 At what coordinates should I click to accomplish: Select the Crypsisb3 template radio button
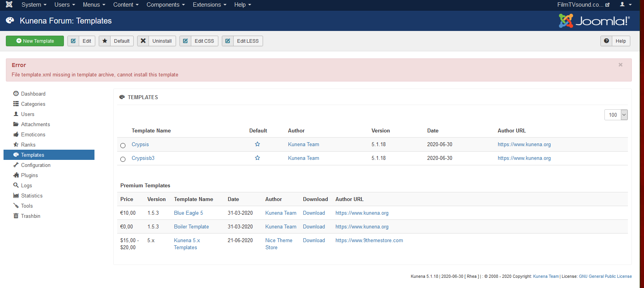tap(123, 159)
